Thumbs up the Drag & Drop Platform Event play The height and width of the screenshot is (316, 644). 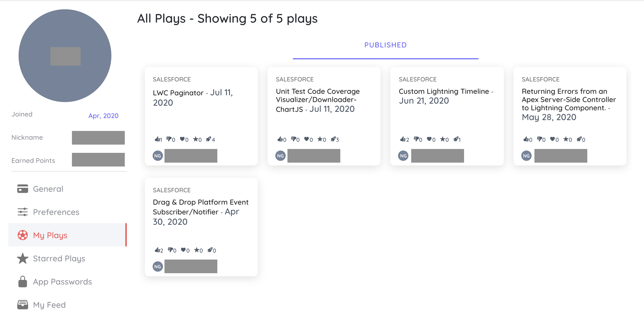(x=157, y=250)
